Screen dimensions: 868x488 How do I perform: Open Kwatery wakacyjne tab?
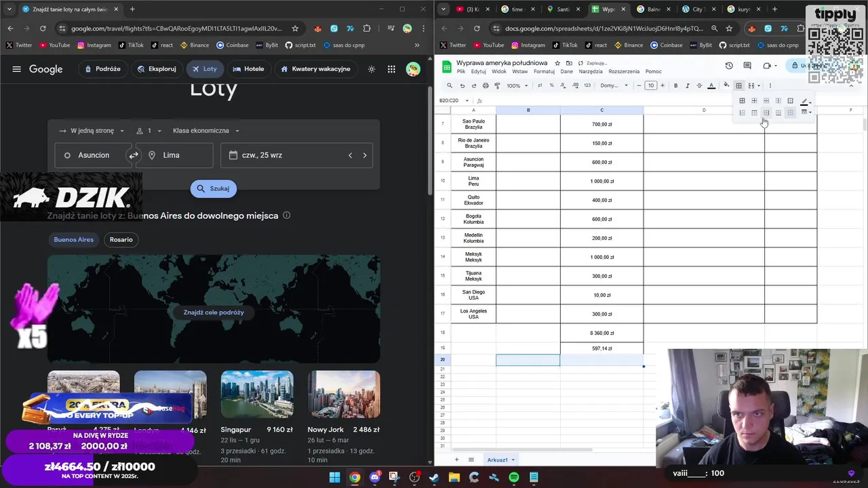pos(315,69)
